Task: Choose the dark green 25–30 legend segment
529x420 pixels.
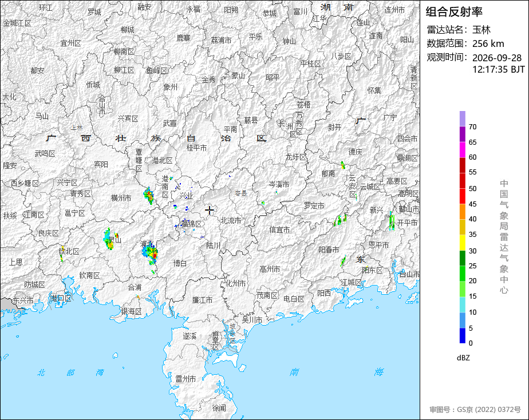Action: click(x=462, y=258)
